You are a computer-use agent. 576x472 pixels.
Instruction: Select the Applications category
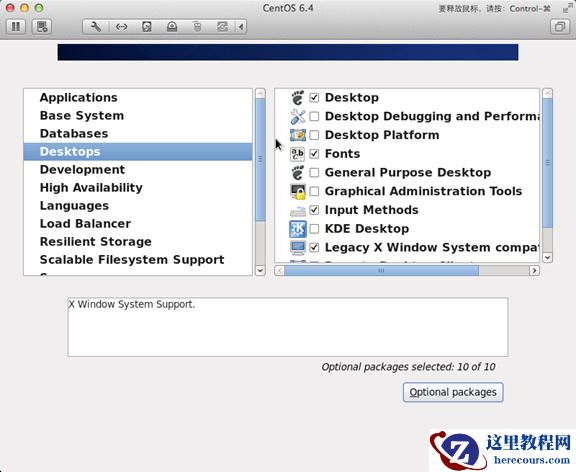coord(138,97)
